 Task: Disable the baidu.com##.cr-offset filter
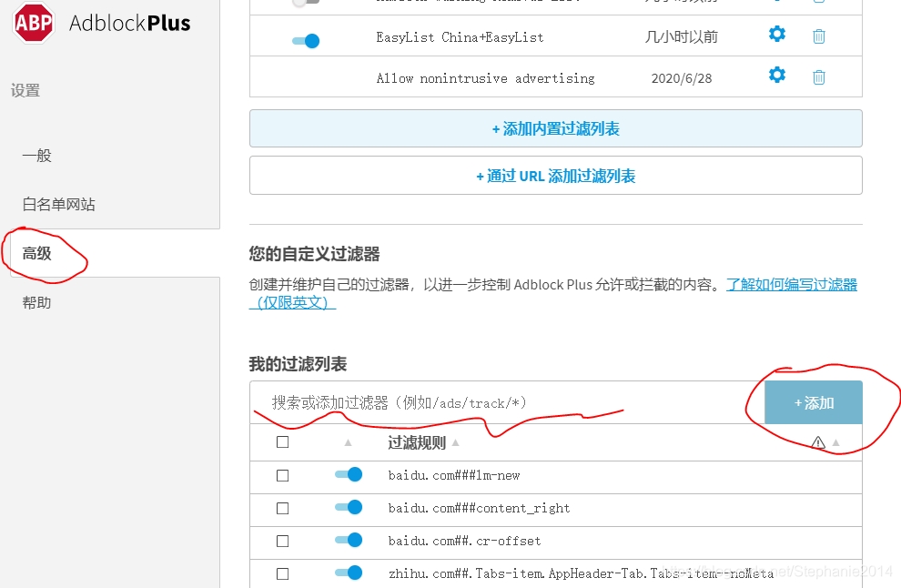click(x=349, y=540)
